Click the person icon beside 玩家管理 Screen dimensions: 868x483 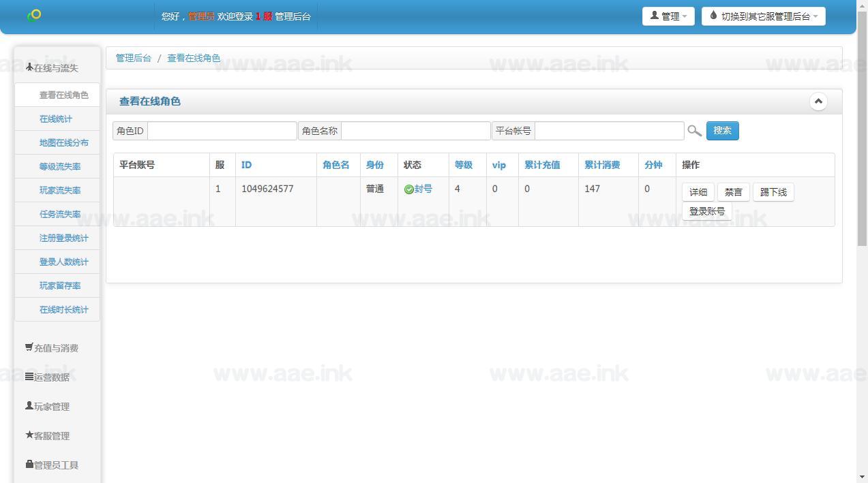click(28, 405)
